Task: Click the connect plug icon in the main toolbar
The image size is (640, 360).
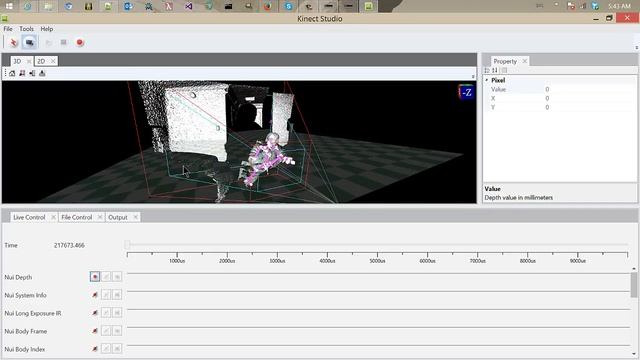Action: pyautogui.click(x=13, y=42)
